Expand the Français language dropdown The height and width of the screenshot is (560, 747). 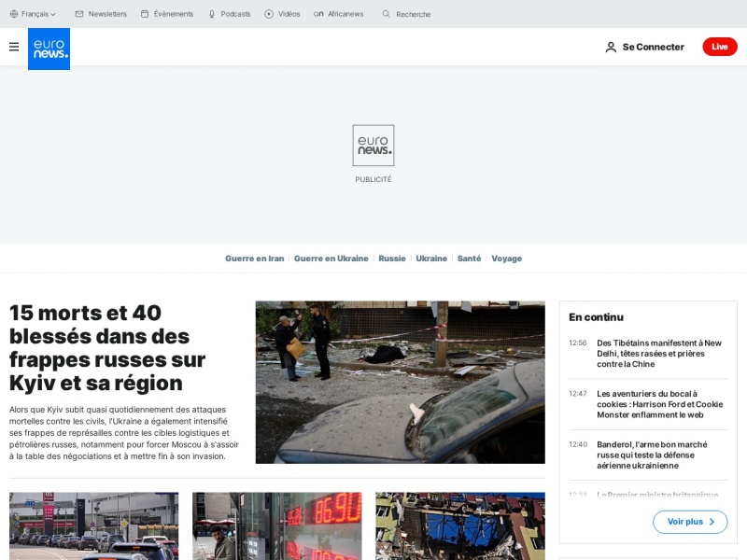pos(38,14)
